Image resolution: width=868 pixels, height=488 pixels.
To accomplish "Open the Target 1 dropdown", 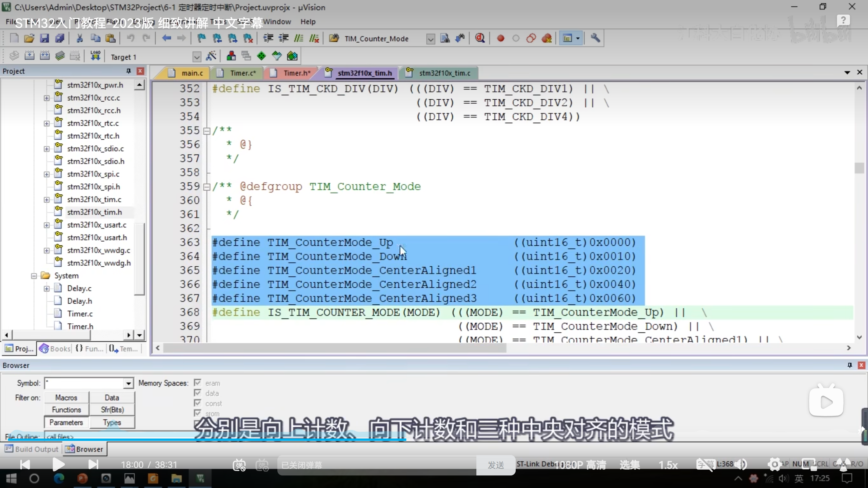I will [x=196, y=57].
